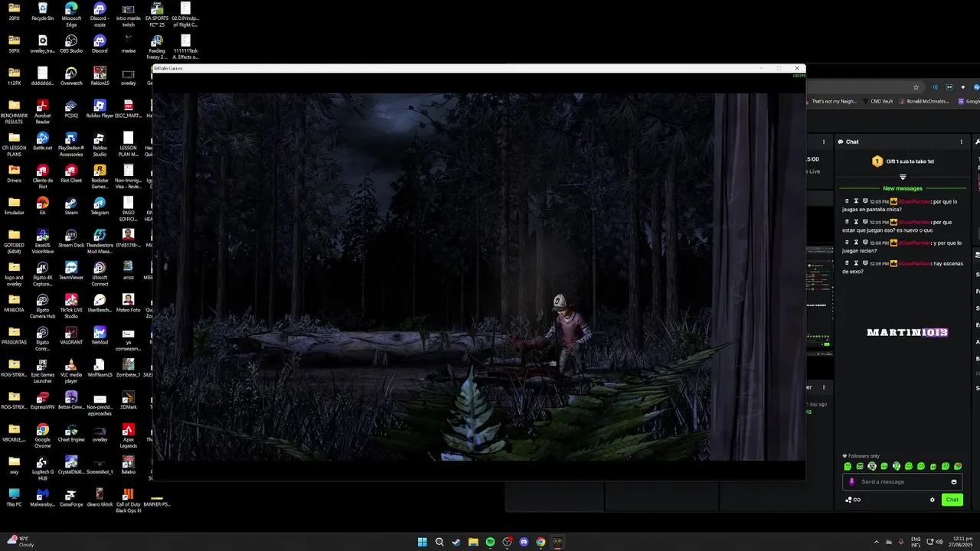Open Chat panel options menu
The image size is (980, 551).
[962, 142]
